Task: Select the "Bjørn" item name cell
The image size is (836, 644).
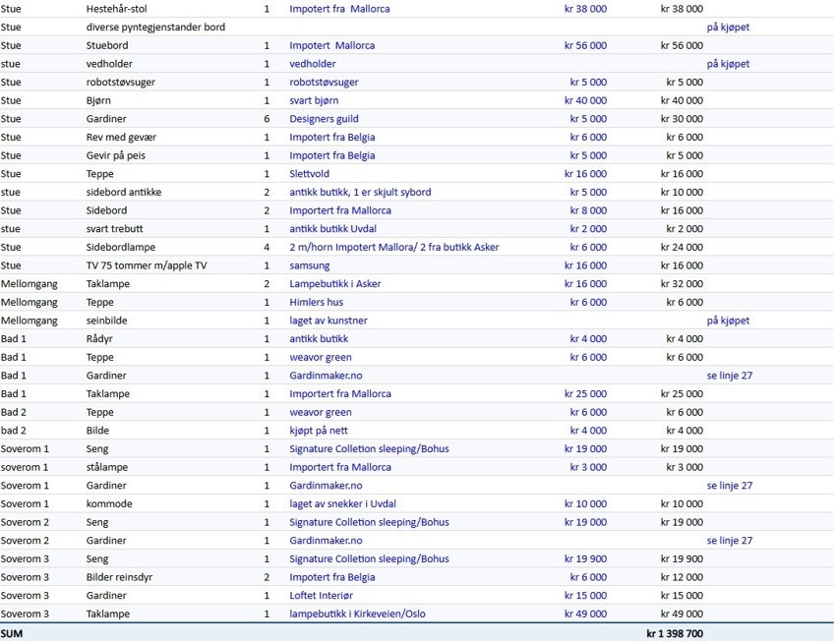Action: tap(98, 99)
